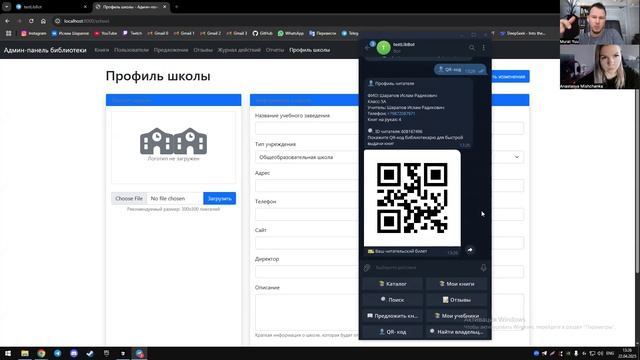Open the YouTube bookmark
This screenshot has width=640, height=360.
(105, 33)
